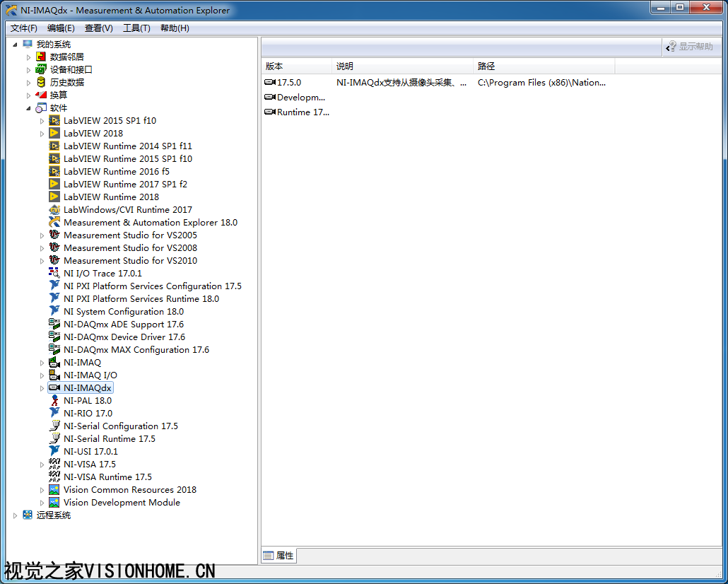The width and height of the screenshot is (728, 584).
Task: Click the 数据邻居 icon in the tree
Action: [x=41, y=57]
